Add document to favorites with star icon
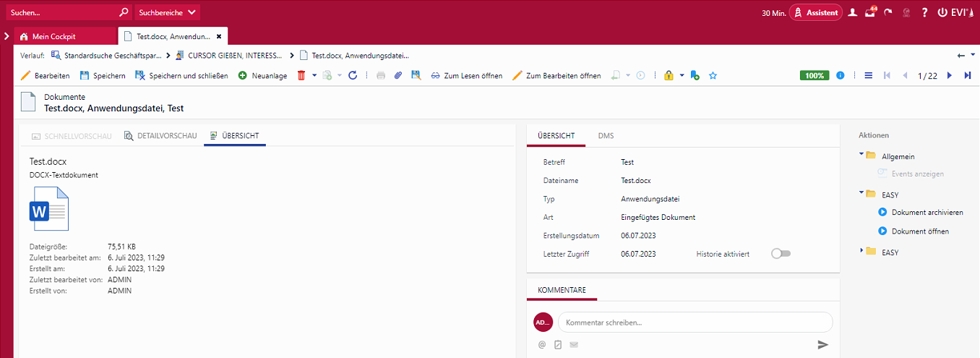 point(713,75)
